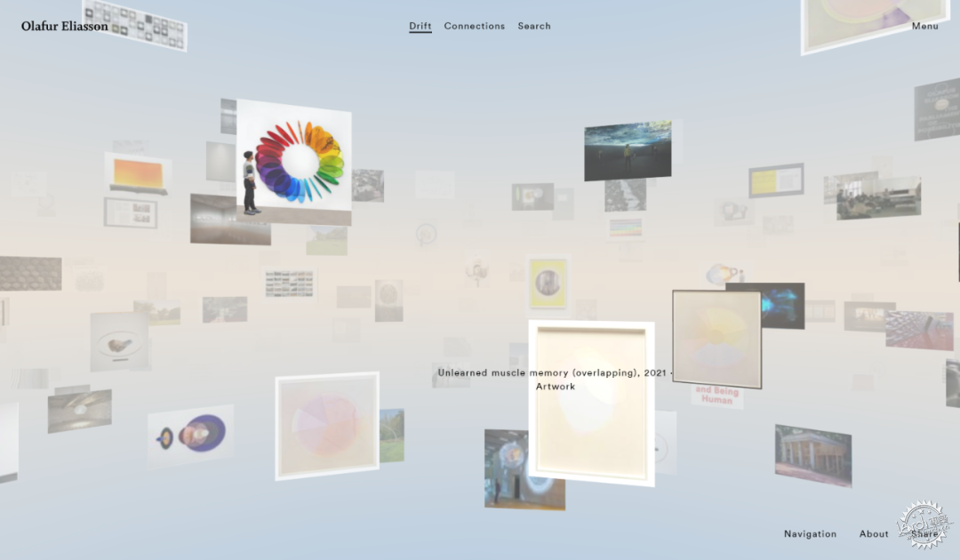Open the black-and-white aerial photo thumbnail
The height and width of the screenshot is (560, 960).
[x=625, y=196]
